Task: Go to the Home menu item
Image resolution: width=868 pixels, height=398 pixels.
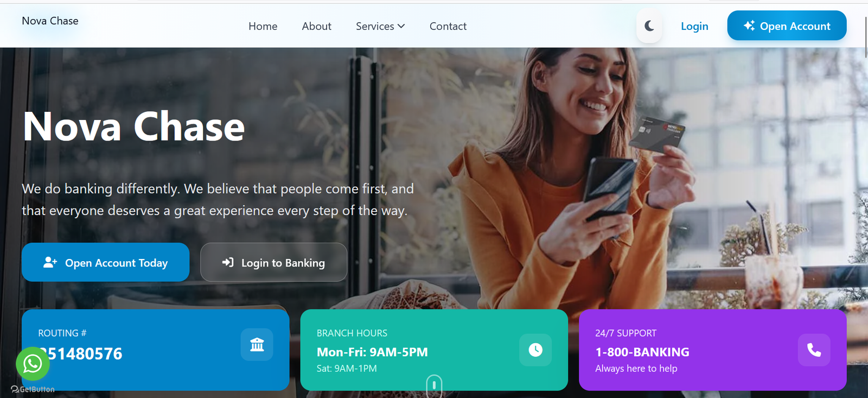Action: point(263,26)
